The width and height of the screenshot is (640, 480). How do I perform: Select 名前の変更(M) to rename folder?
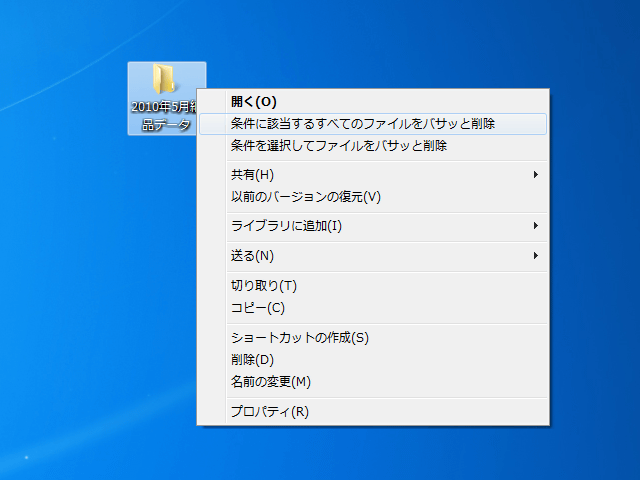pos(373,382)
